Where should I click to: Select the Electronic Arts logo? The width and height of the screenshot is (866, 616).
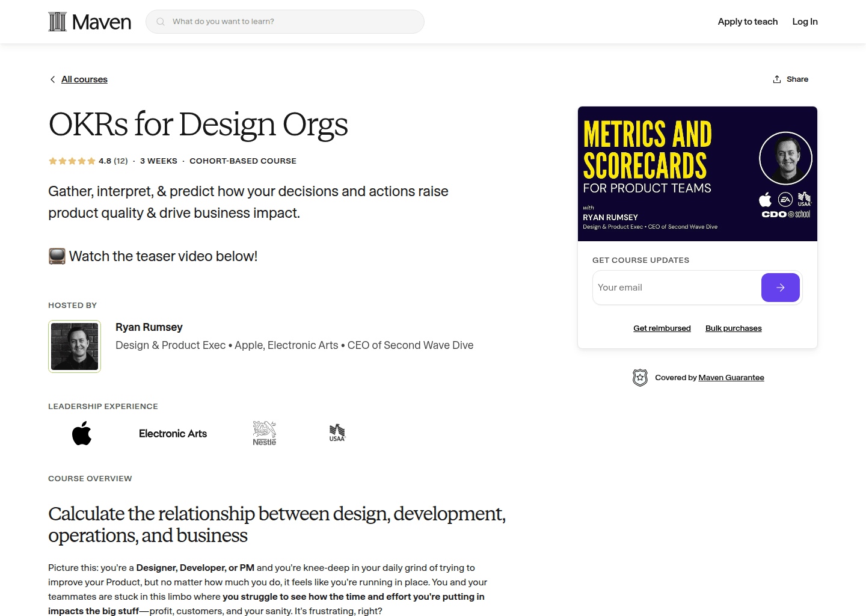173,433
